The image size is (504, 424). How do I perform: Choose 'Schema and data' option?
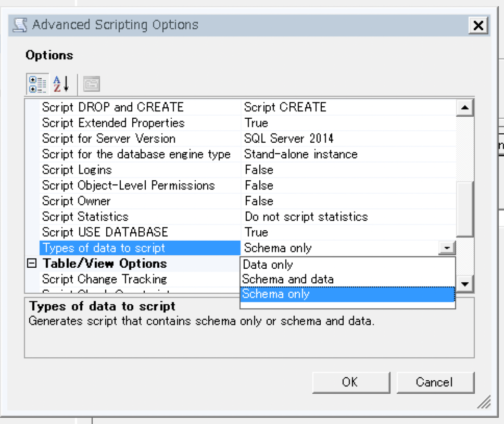tap(288, 279)
